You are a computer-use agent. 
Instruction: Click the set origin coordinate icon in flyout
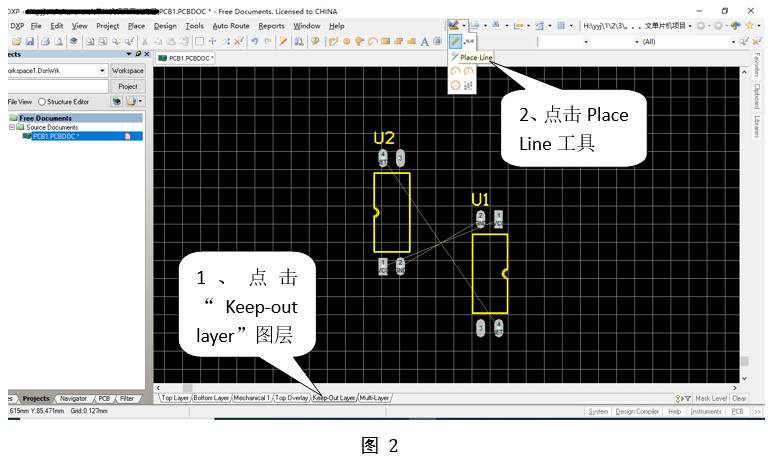469,41
